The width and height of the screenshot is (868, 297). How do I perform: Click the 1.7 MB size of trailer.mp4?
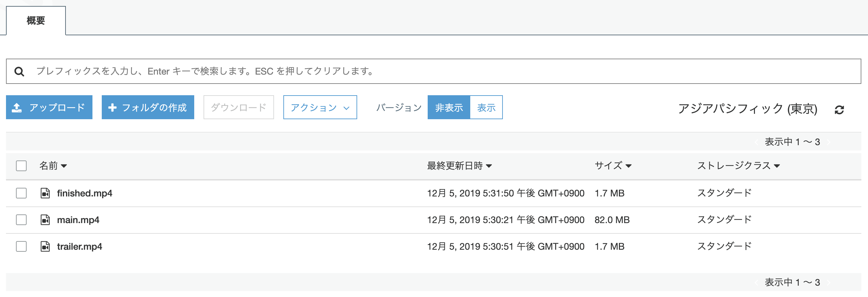[x=609, y=246]
